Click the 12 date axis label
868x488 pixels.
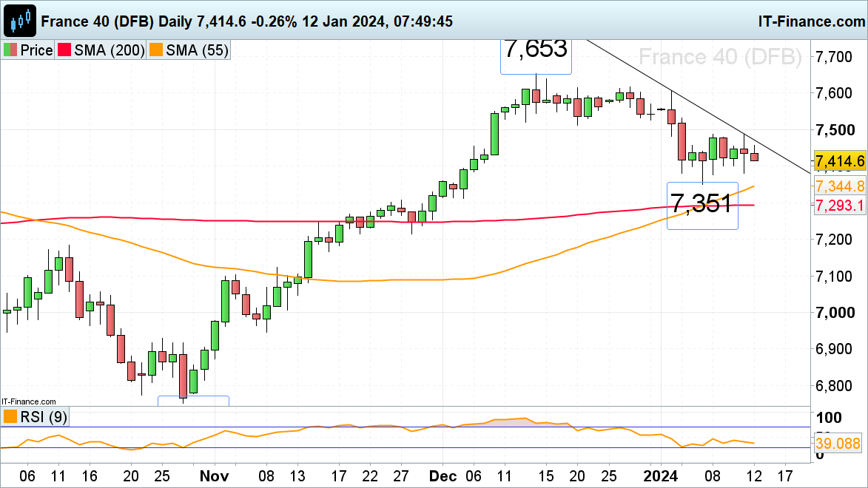754,476
